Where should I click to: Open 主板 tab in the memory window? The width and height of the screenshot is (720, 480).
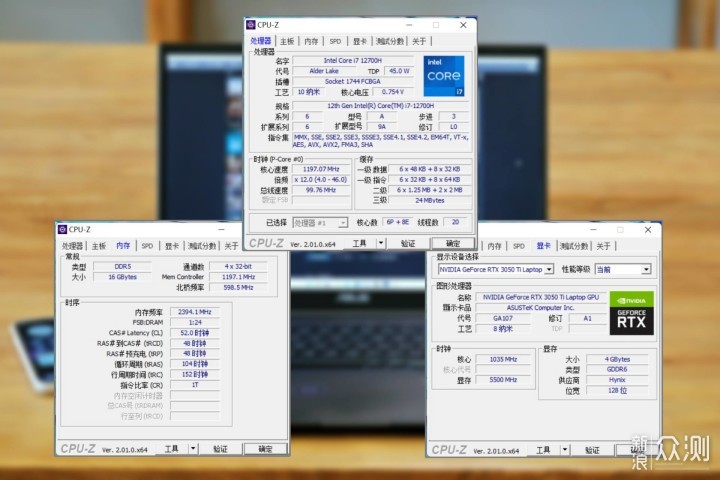(x=99, y=246)
